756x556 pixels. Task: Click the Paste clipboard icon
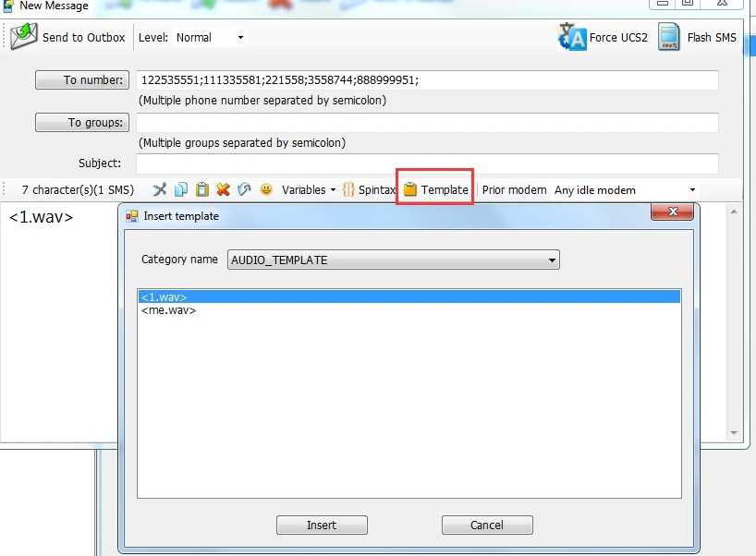[202, 190]
